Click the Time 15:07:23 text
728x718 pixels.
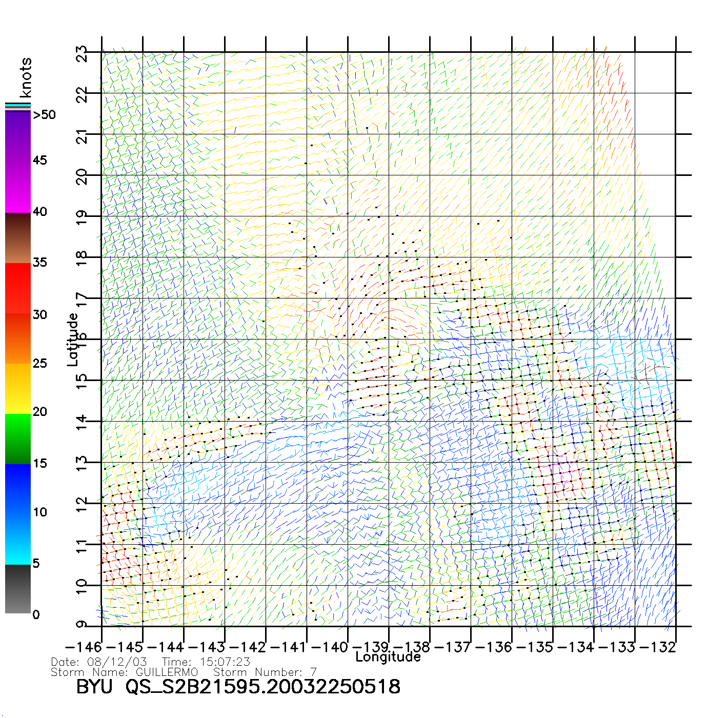[206, 662]
